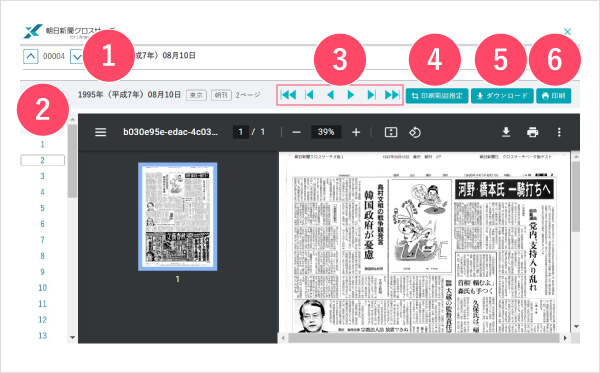Click the PDF horizontal scrollbar
The width and height of the screenshot is (600, 373).
424,338
